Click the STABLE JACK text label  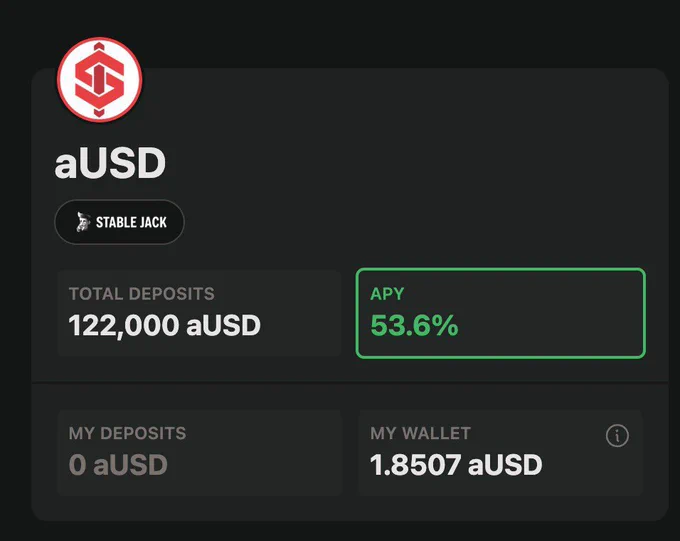[131, 223]
